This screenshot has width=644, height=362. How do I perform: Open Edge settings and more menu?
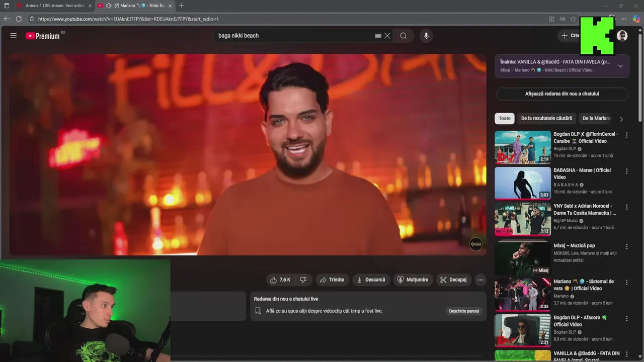(x=624, y=19)
